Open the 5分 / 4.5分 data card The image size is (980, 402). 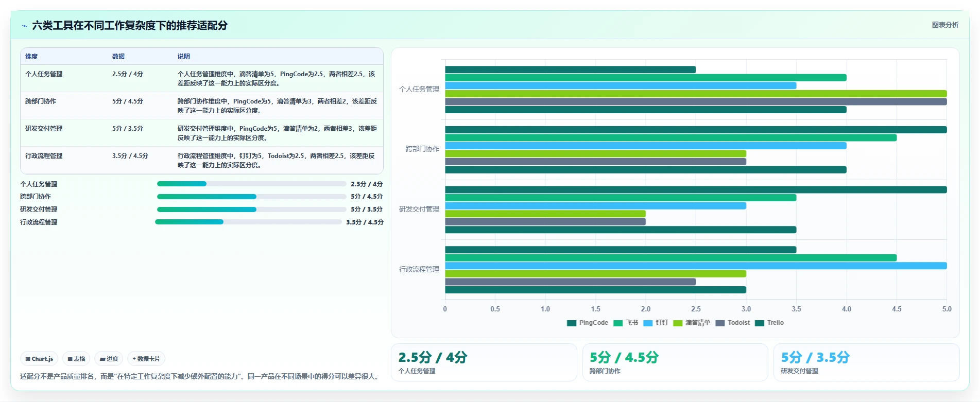pyautogui.click(x=675, y=362)
